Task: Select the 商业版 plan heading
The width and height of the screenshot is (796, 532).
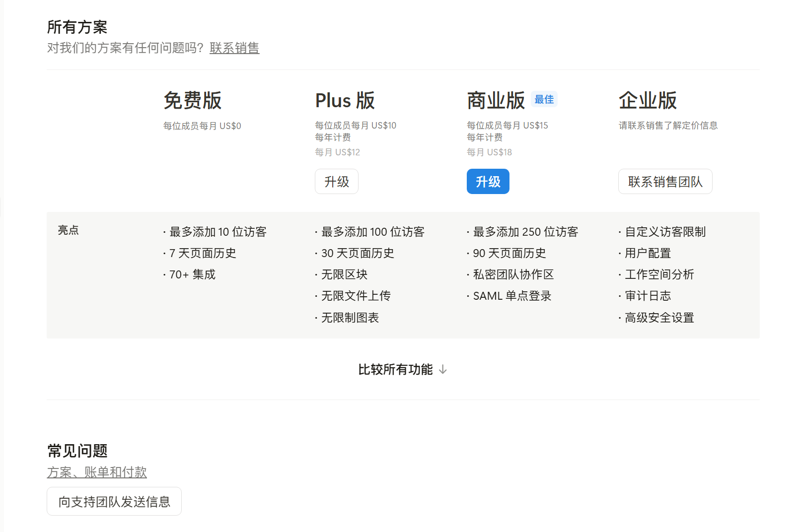Action: (496, 100)
